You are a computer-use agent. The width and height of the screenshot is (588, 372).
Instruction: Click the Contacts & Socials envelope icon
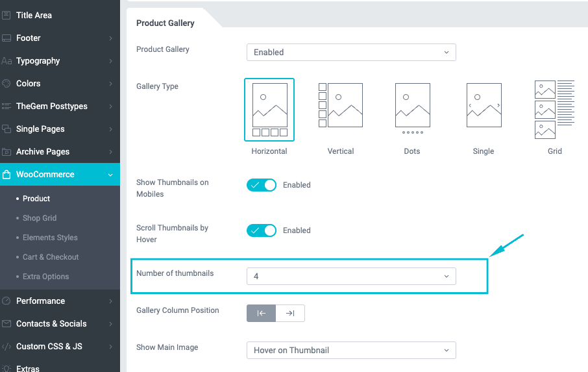pyautogui.click(x=7, y=324)
